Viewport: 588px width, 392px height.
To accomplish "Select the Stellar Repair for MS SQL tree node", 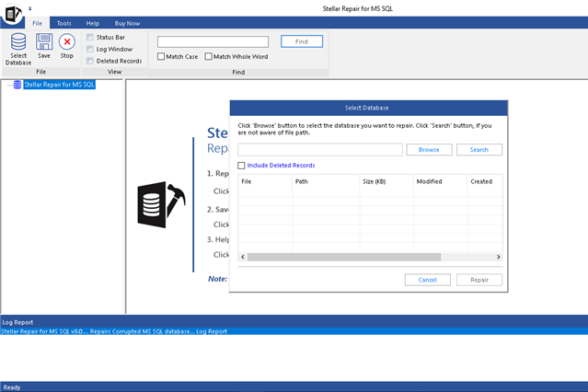I will pos(59,85).
